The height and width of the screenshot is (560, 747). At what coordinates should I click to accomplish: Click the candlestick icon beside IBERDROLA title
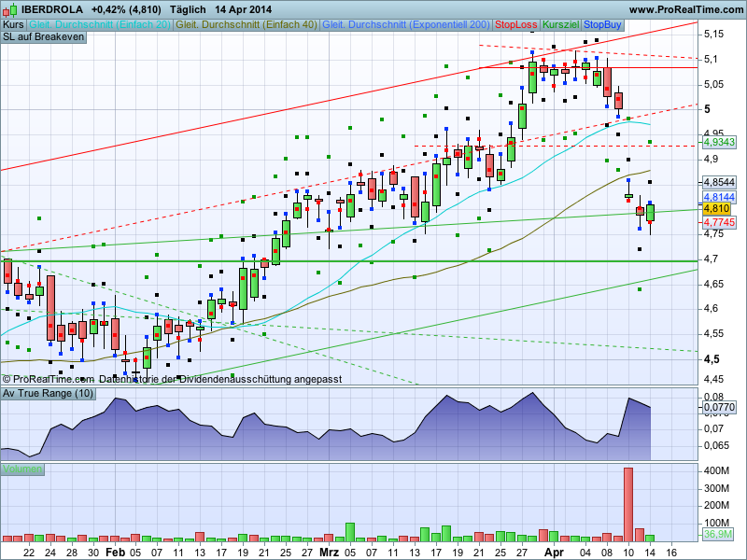click(x=9, y=9)
